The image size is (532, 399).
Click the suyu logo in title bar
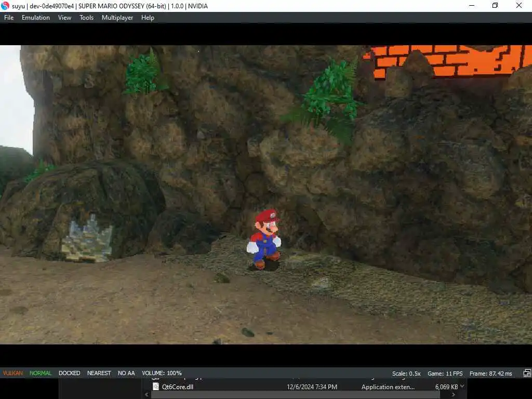point(5,6)
